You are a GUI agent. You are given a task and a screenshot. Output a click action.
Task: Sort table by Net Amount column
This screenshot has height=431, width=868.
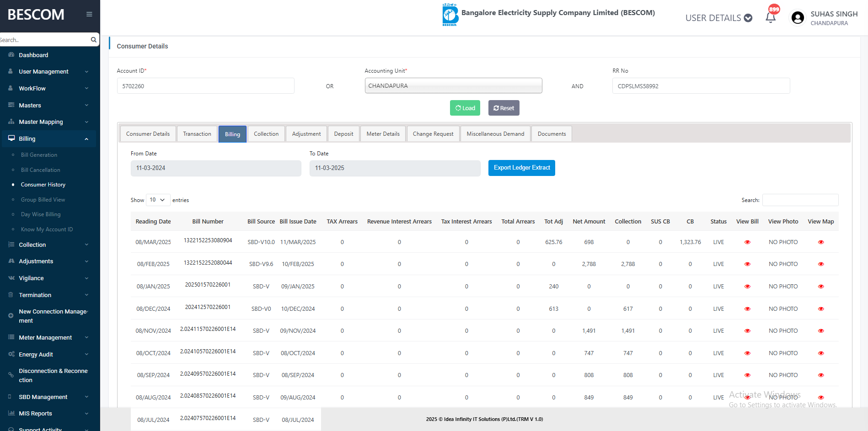[589, 222]
